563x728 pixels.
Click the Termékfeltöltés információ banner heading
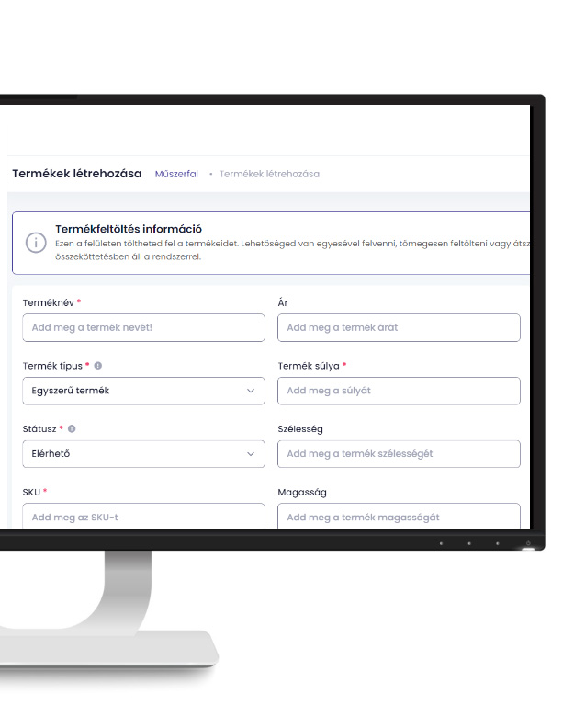(129, 229)
